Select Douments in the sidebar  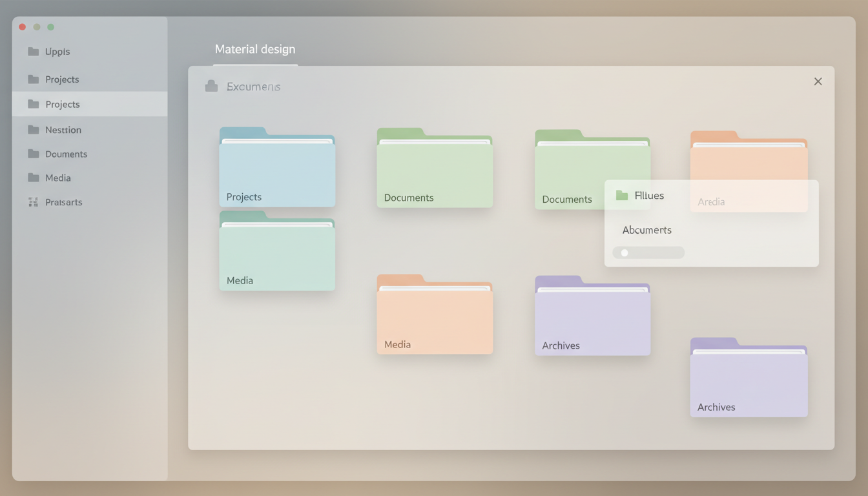click(66, 154)
